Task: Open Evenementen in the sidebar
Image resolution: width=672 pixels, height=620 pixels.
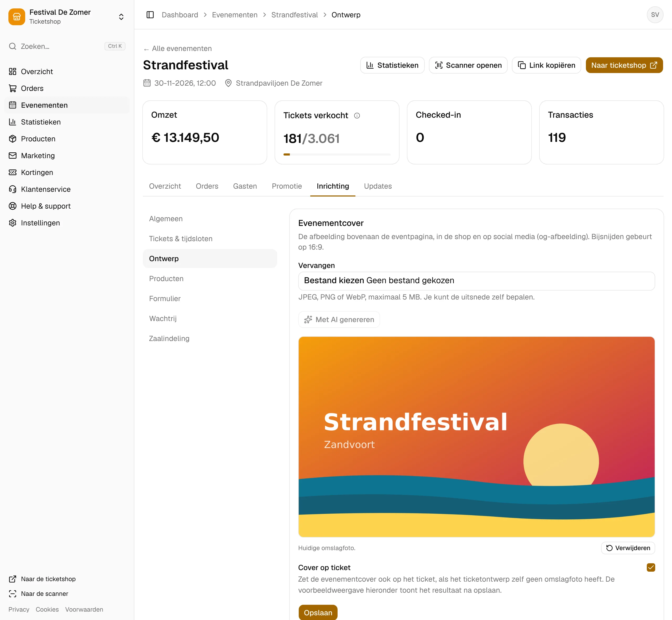Action: click(67, 105)
